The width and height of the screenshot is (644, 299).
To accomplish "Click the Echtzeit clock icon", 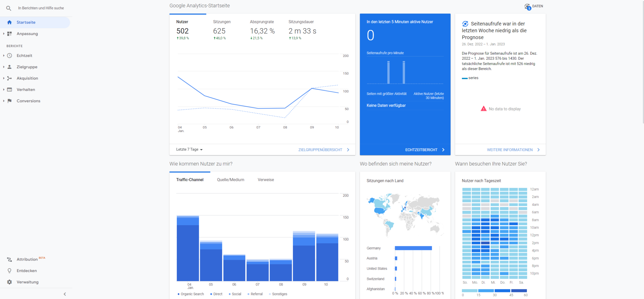I will coord(9,56).
